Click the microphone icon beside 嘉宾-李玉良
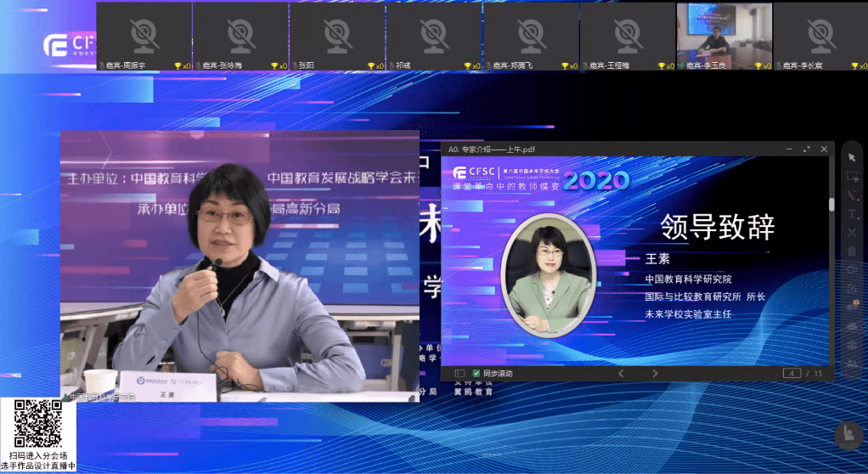868x474 pixels. click(683, 66)
